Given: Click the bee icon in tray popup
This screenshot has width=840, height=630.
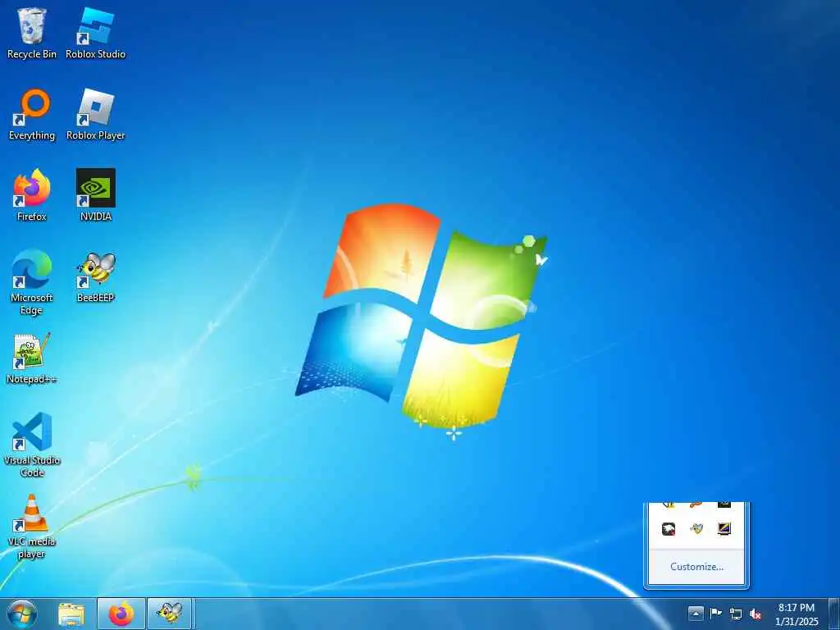Looking at the screenshot, I should point(696,529).
